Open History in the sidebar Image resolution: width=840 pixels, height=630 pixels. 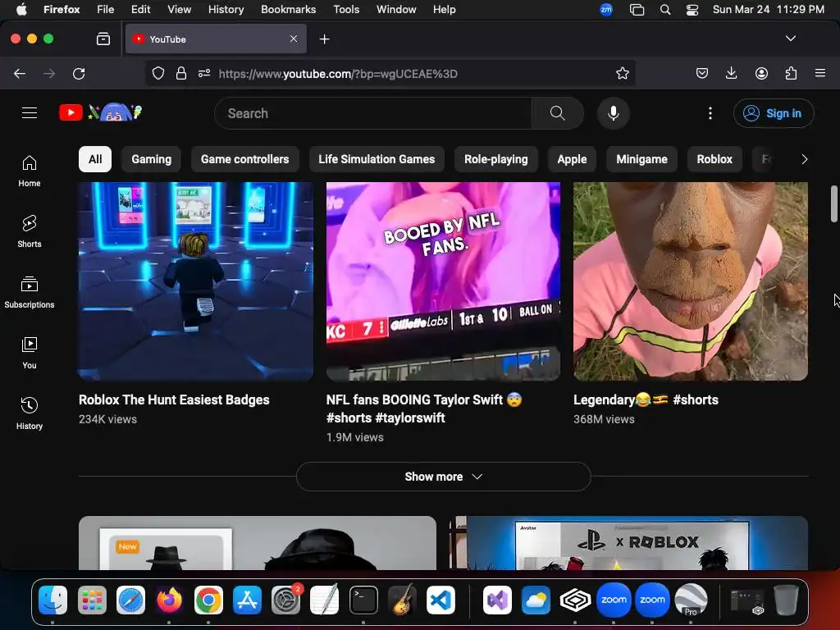[30, 413]
